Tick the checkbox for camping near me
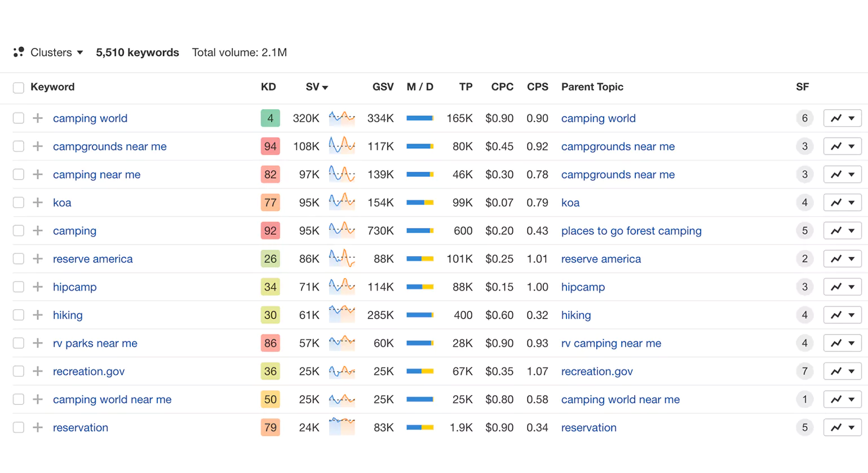The width and height of the screenshot is (868, 473). (x=19, y=175)
